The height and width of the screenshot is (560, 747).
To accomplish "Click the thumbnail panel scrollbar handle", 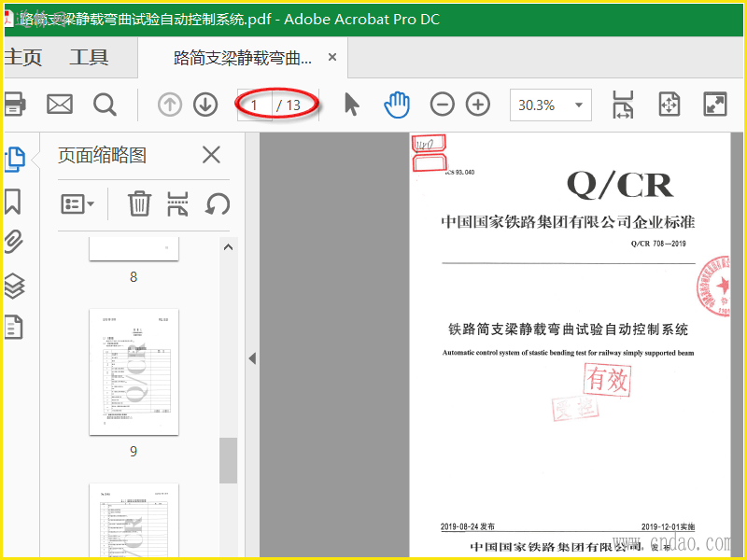I will (228, 460).
